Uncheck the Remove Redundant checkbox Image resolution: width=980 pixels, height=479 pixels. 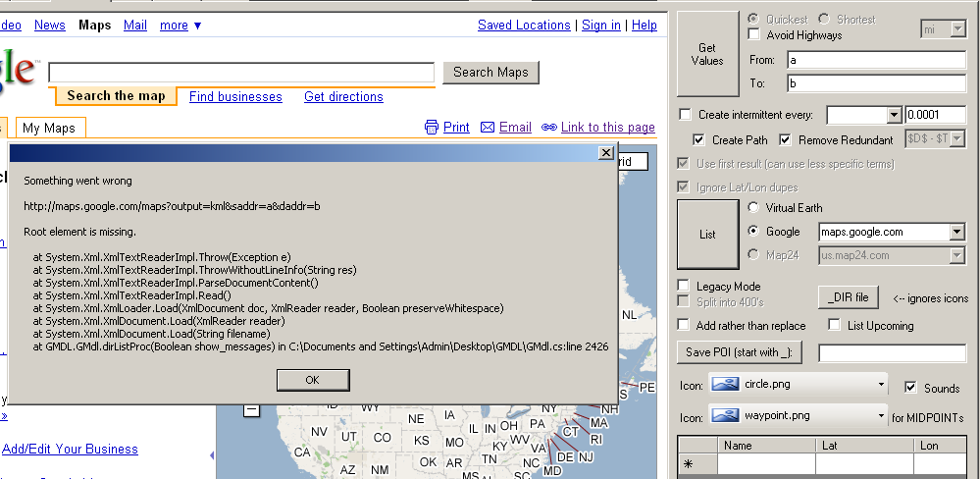point(785,139)
